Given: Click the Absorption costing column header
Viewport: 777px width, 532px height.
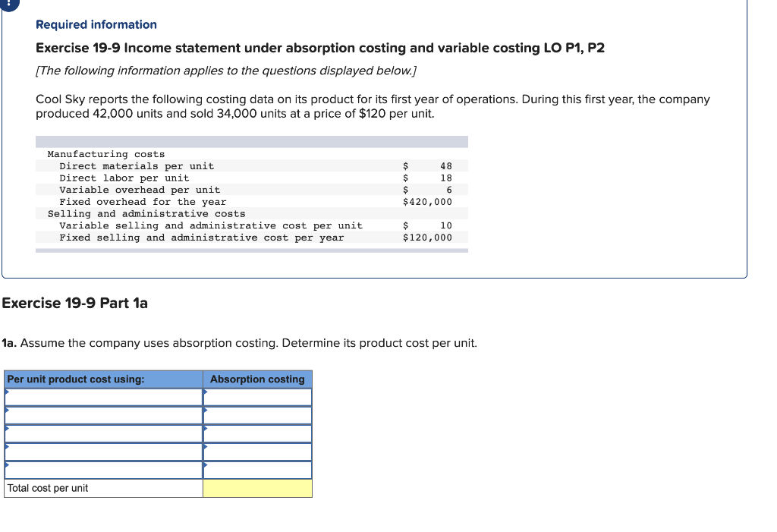Looking at the screenshot, I should pos(257,379).
